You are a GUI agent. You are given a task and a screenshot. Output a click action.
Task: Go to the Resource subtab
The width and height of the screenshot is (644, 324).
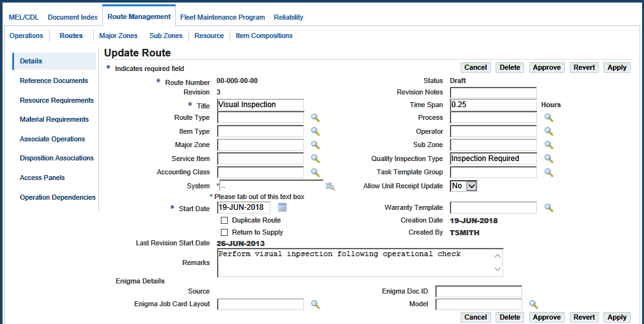209,36
